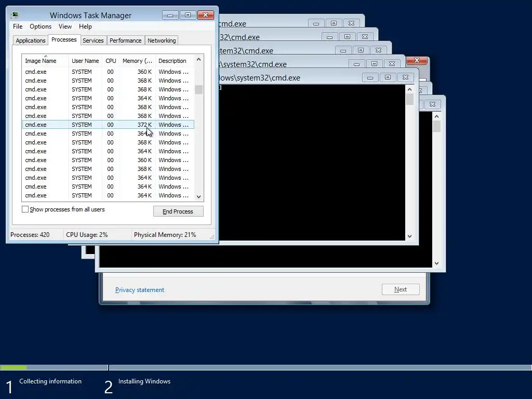
Task: Maximize the Windows Task Manager window
Action: (188, 15)
